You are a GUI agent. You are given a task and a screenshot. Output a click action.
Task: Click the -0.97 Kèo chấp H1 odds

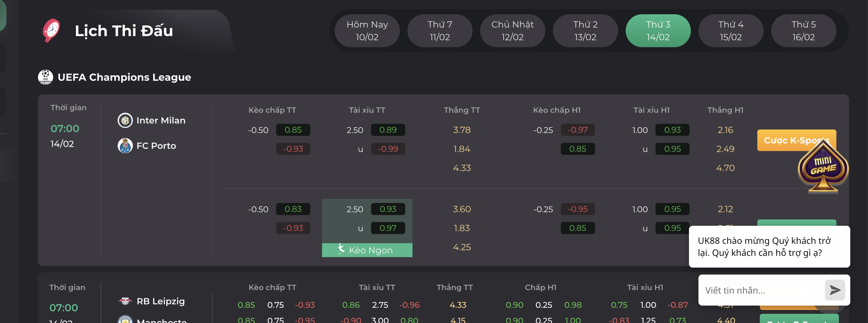(x=578, y=130)
